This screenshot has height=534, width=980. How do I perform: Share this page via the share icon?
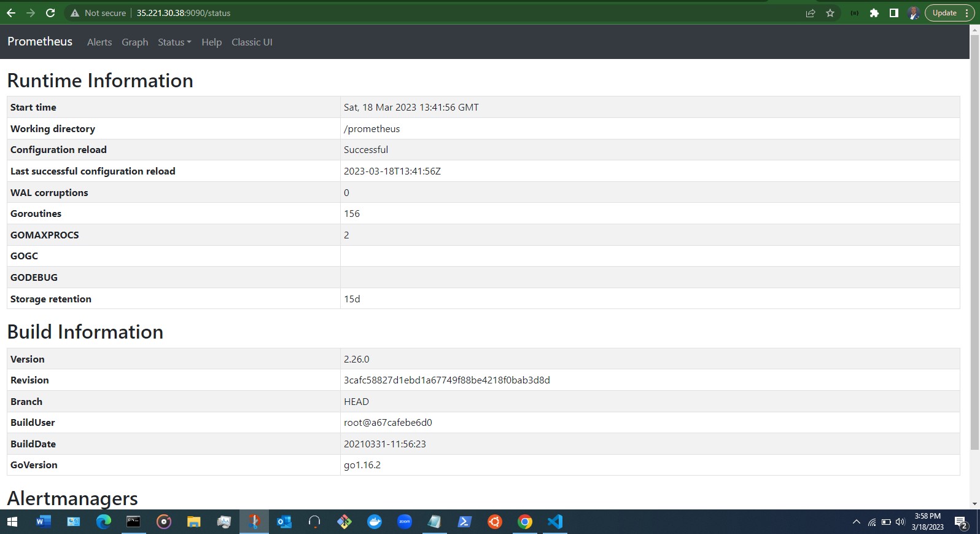pos(811,13)
